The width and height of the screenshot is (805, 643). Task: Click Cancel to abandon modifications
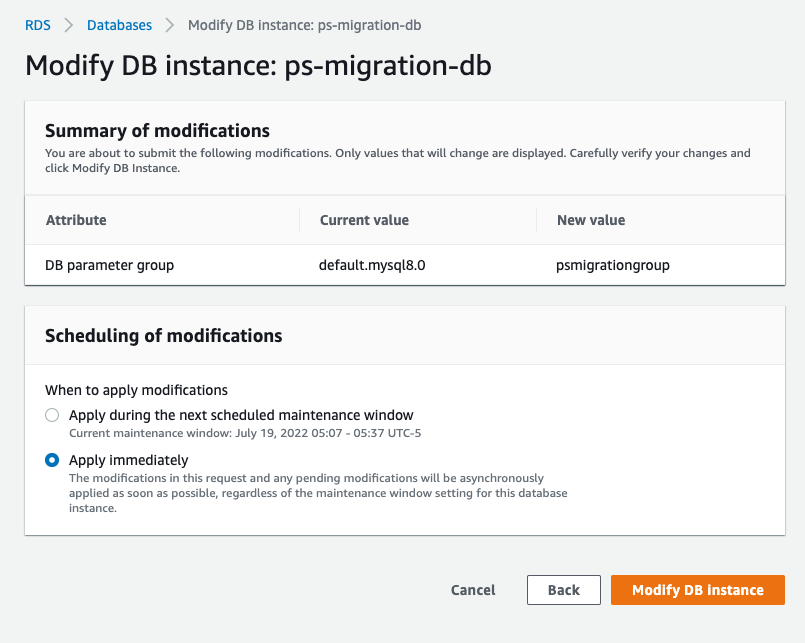(472, 590)
